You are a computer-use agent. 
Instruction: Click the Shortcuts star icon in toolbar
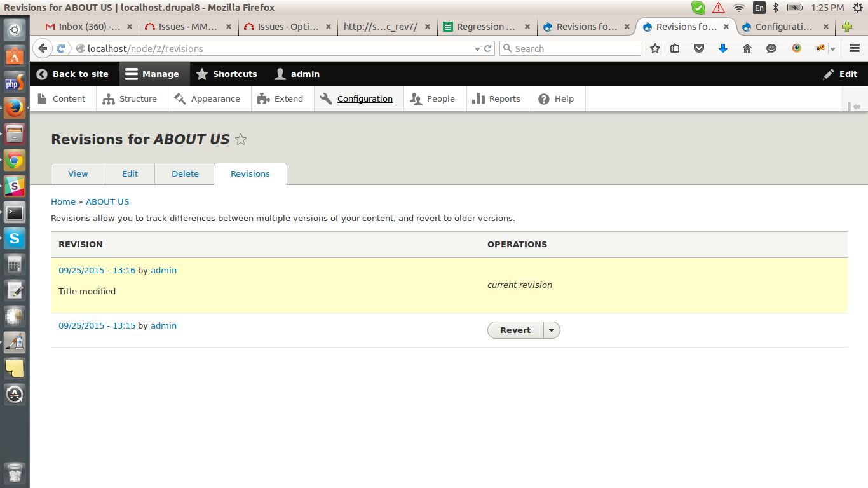pyautogui.click(x=202, y=74)
